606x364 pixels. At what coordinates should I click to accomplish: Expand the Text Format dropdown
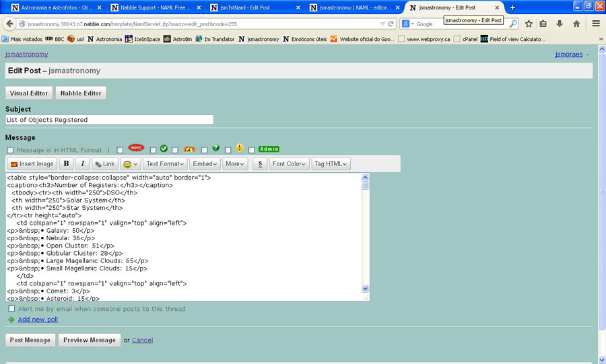[x=165, y=163]
